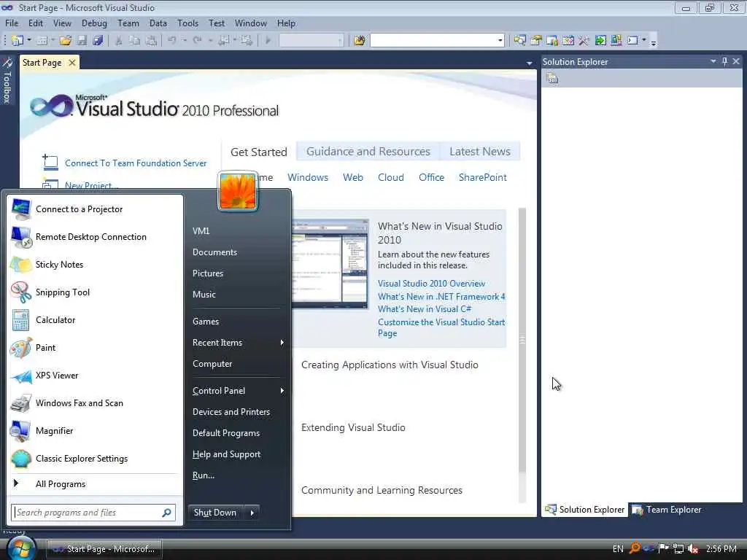Click the Object Browser toolbar icon

pos(568,41)
